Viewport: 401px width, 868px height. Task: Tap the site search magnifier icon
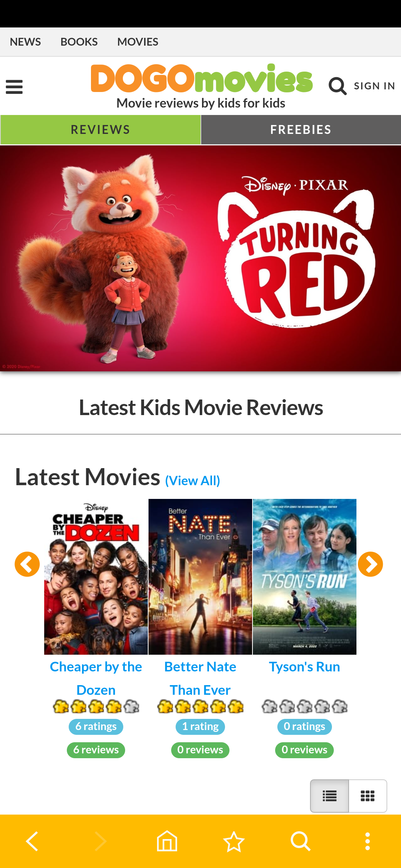tap(338, 86)
